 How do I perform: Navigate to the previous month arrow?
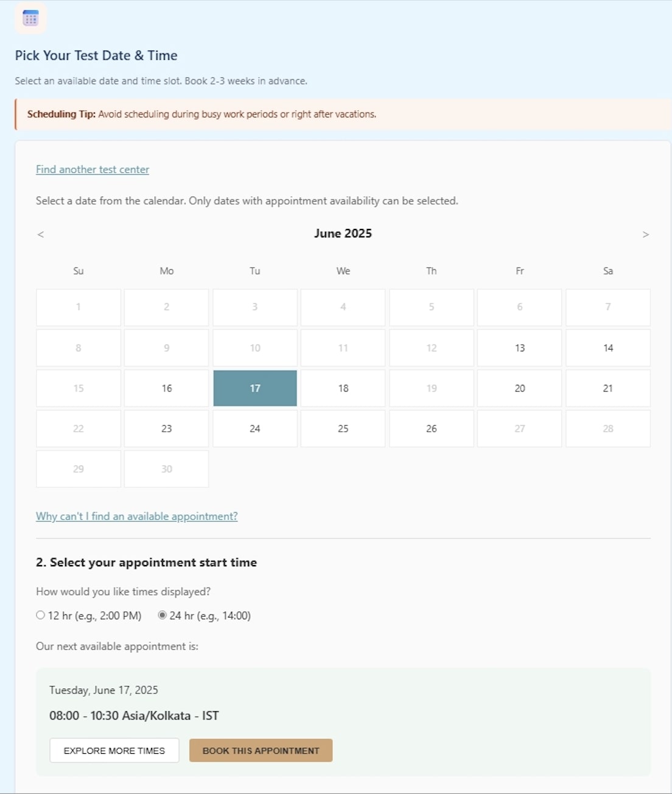pos(40,234)
